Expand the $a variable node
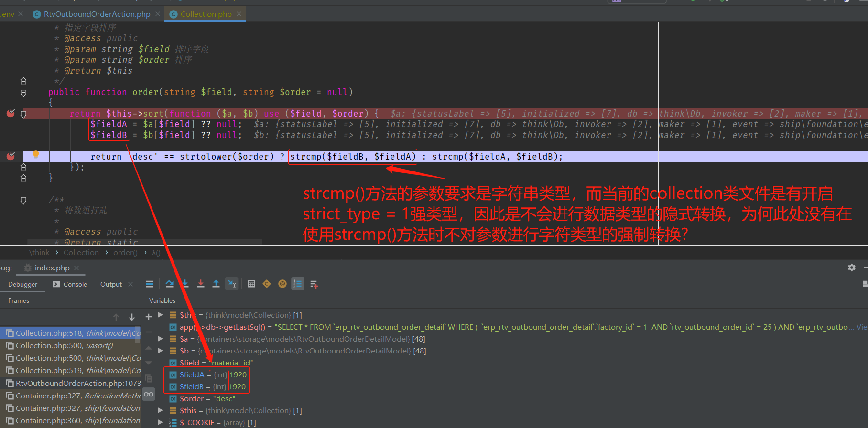Screen dimensions: 868x428 coord(161,339)
